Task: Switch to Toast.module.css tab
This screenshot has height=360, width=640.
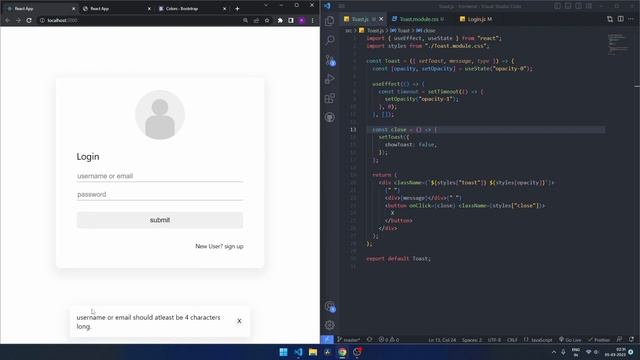Action: [x=418, y=19]
